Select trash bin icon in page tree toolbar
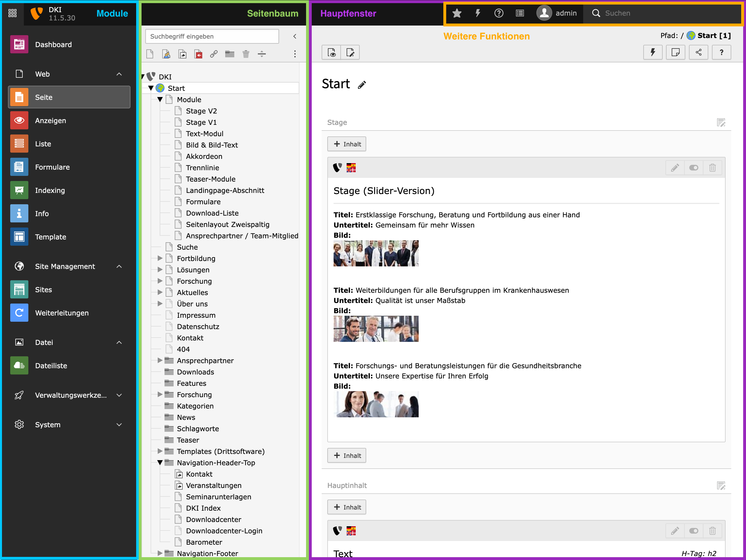The width and height of the screenshot is (746, 560). click(246, 54)
